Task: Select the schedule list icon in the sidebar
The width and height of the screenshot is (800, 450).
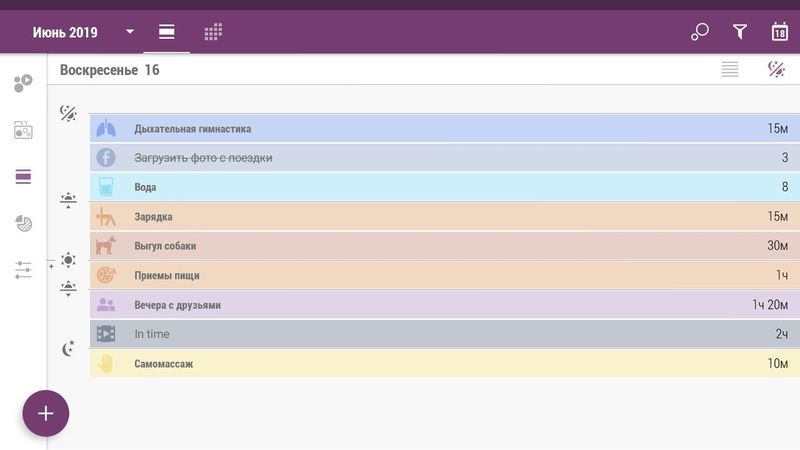Action: 23,177
